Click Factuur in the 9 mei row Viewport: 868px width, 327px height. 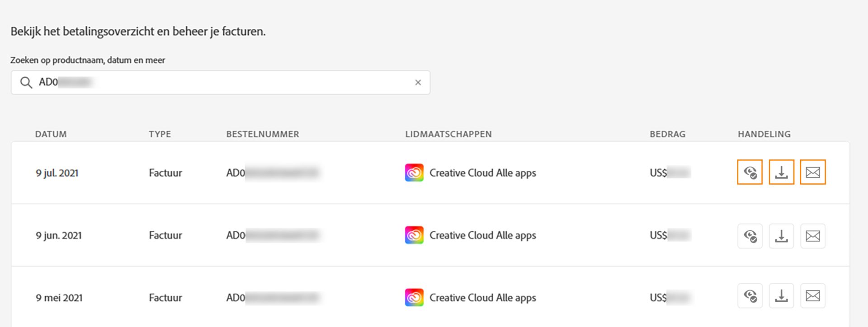tap(165, 298)
